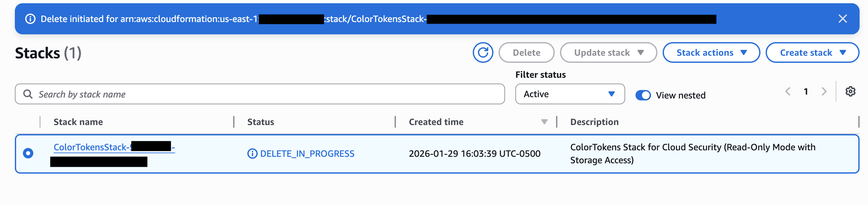This screenshot has width=868, height=206.
Task: Click the info icon beside DELETE_IN_PROGRESS
Action: 253,154
